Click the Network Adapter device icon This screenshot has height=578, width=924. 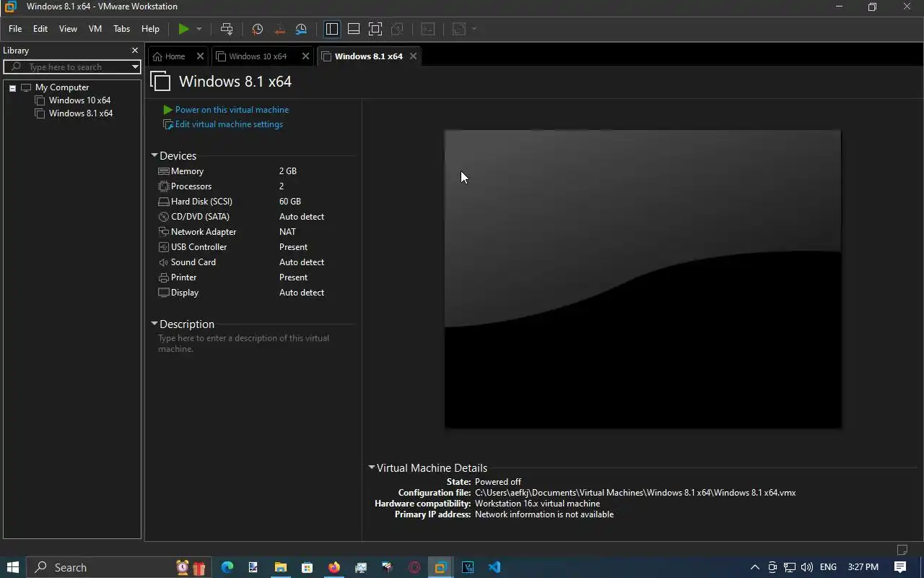[164, 232]
